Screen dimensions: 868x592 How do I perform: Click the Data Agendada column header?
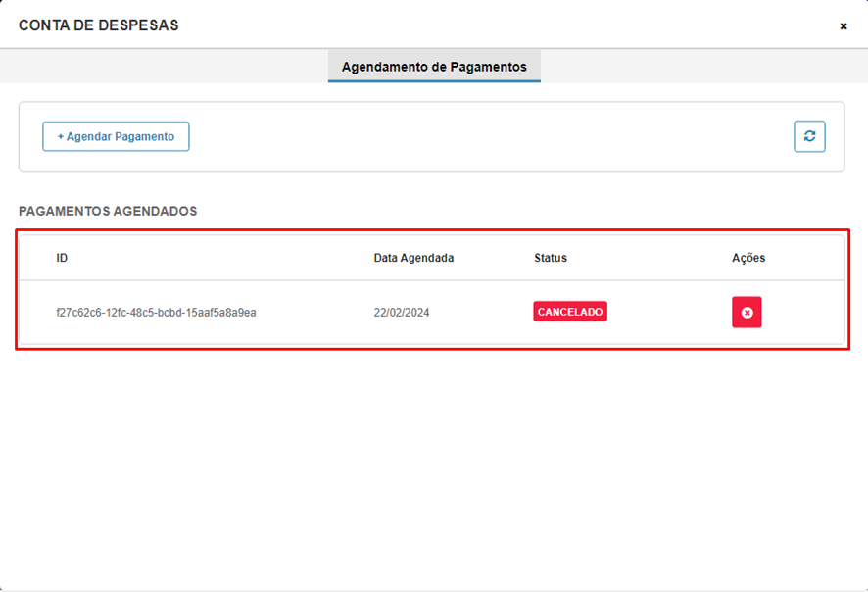click(x=413, y=258)
